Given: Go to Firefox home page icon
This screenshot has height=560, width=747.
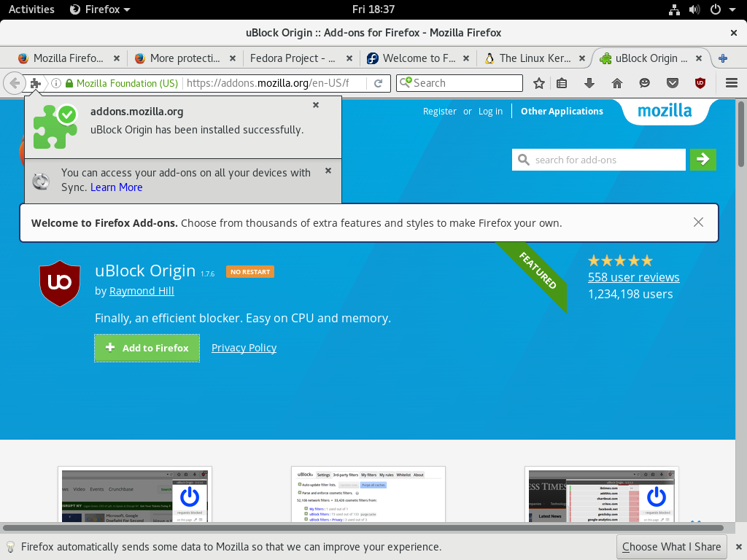Looking at the screenshot, I should pos(617,83).
